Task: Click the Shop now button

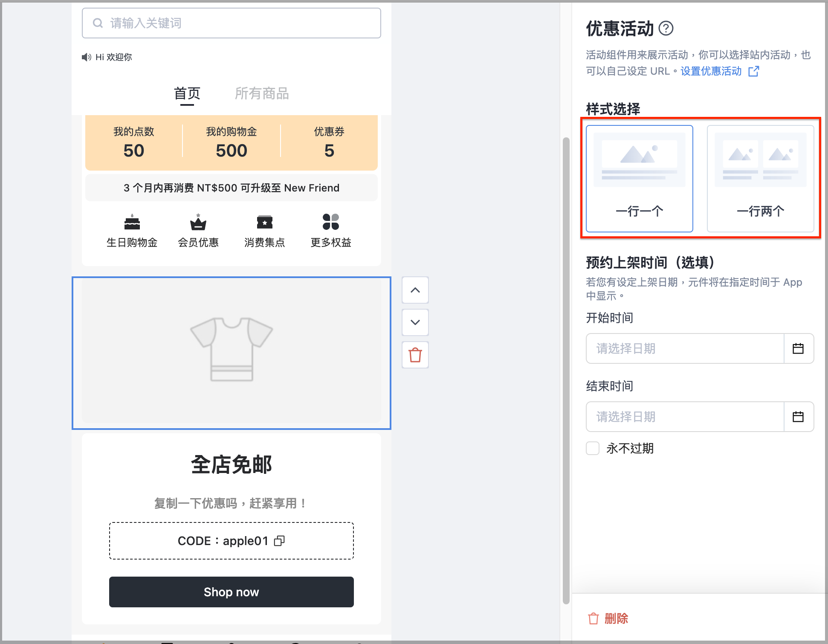Action: coord(232,592)
